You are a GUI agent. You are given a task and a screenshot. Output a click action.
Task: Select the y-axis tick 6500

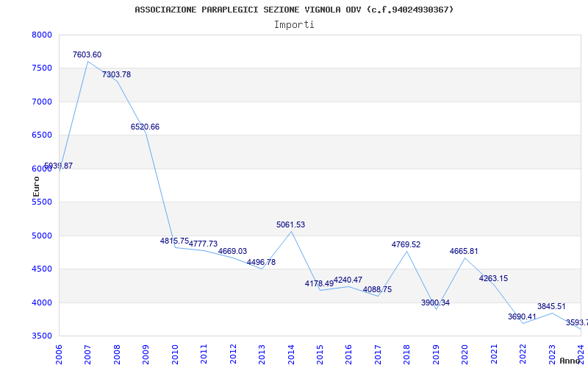pyautogui.click(x=42, y=135)
